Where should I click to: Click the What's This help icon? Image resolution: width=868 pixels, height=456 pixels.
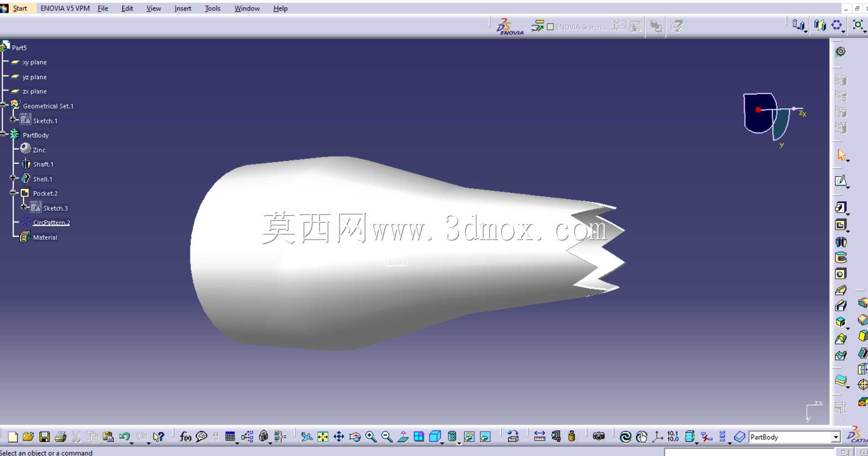coord(158,437)
